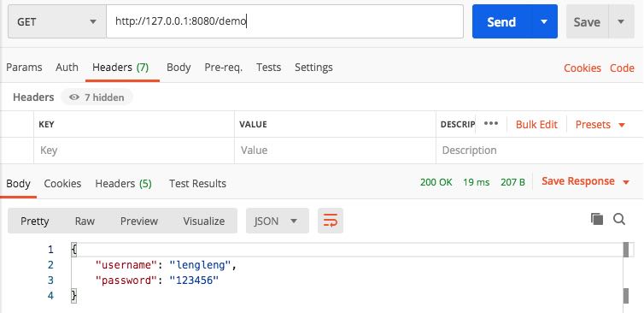Show the 7 hidden headers
Screen dimensions: 644x313
pyautogui.click(x=97, y=97)
